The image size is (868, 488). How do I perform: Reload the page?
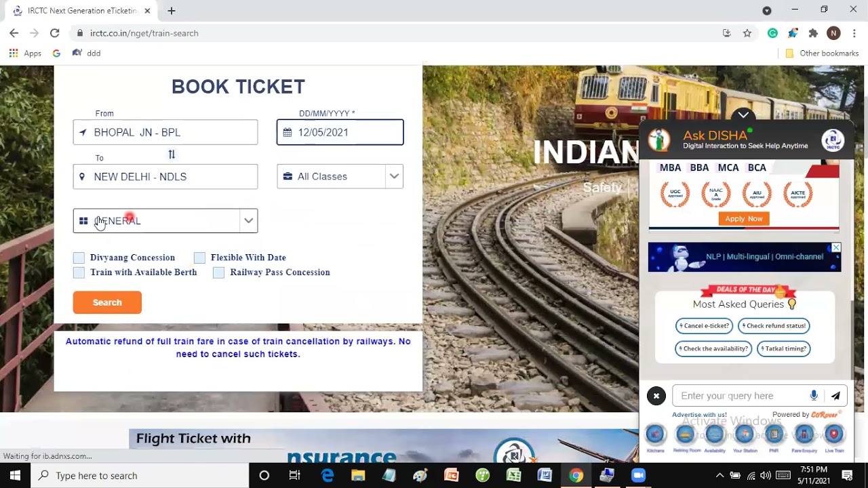point(55,33)
